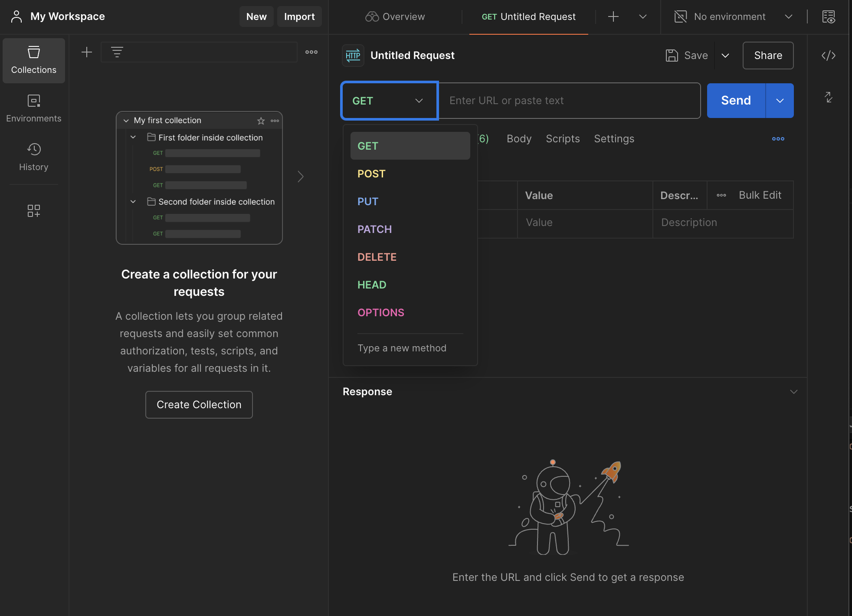Switch to the Scripts tab
The image size is (852, 616).
click(563, 139)
